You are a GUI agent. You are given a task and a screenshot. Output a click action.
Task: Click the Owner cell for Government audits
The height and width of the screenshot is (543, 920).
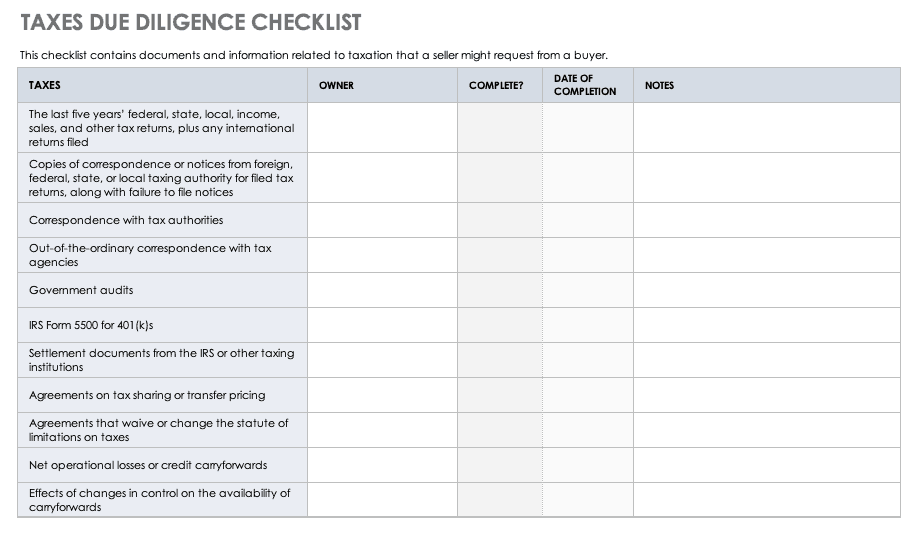(x=382, y=290)
